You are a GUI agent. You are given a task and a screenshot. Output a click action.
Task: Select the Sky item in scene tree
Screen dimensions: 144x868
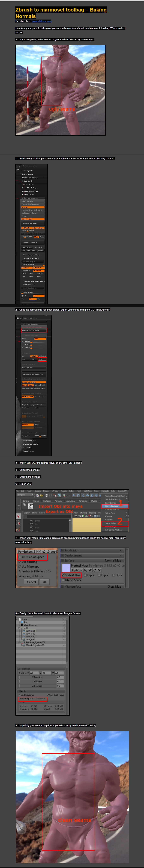[25, 622]
